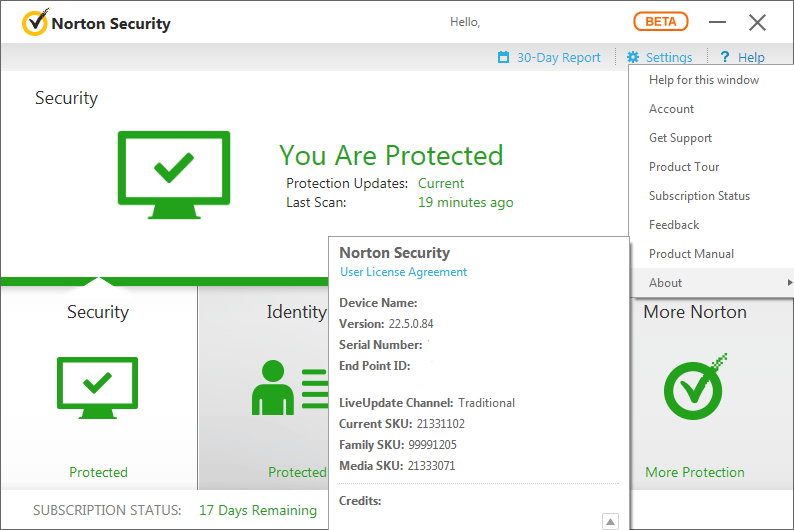
Task: Choose Help for this window
Action: (x=703, y=80)
